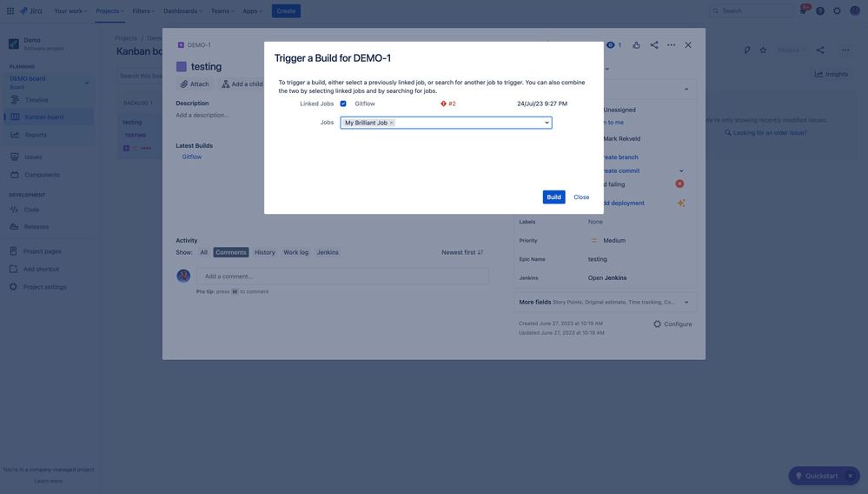Open the Your work menu
Image resolution: width=868 pixels, height=494 pixels.
[70, 11]
